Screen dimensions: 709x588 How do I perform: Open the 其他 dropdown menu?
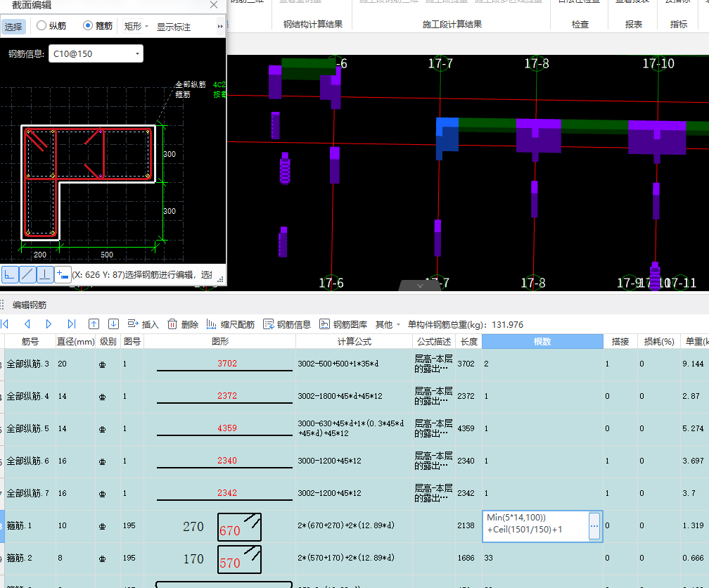(388, 324)
